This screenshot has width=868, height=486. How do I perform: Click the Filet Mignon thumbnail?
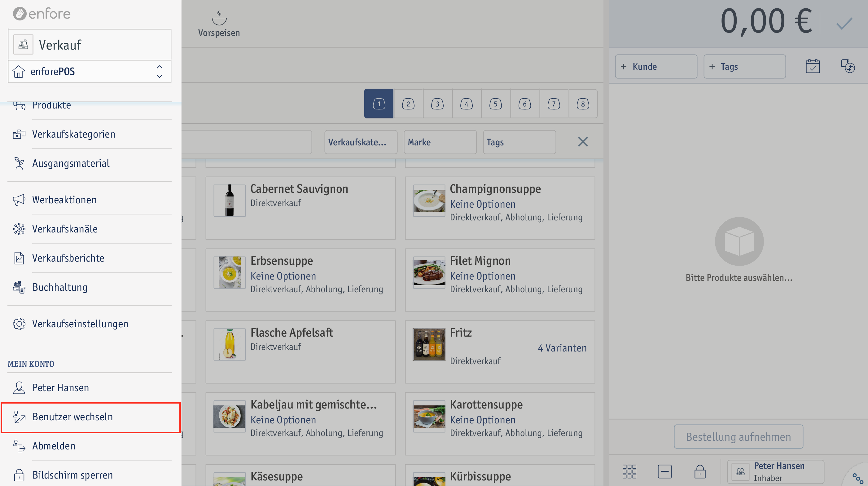(429, 272)
